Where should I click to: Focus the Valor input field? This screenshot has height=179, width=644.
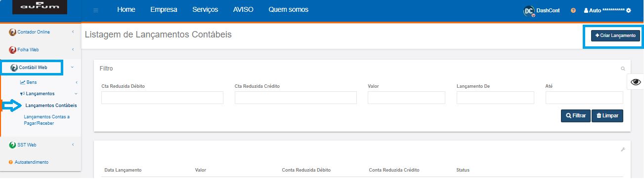[407, 98]
